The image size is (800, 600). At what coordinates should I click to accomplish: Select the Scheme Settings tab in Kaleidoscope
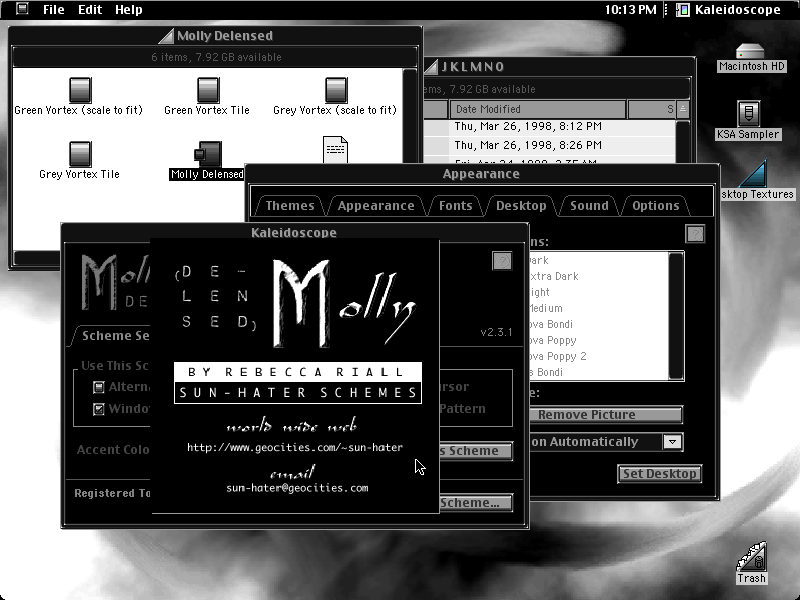point(113,335)
